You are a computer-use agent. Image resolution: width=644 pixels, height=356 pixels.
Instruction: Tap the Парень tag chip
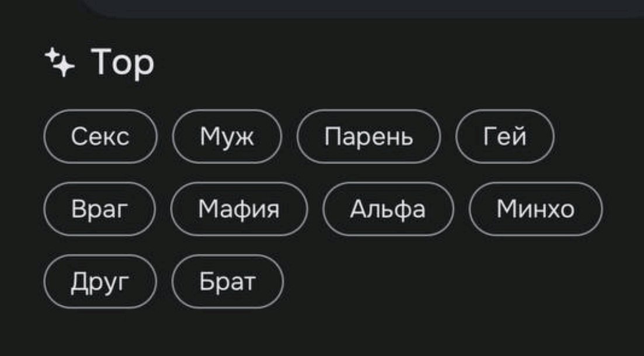click(x=368, y=137)
